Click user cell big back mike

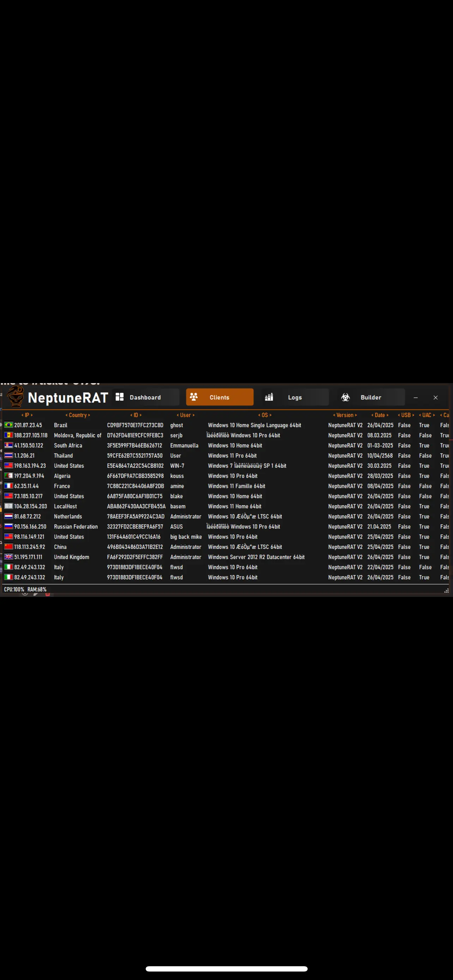[186, 537]
